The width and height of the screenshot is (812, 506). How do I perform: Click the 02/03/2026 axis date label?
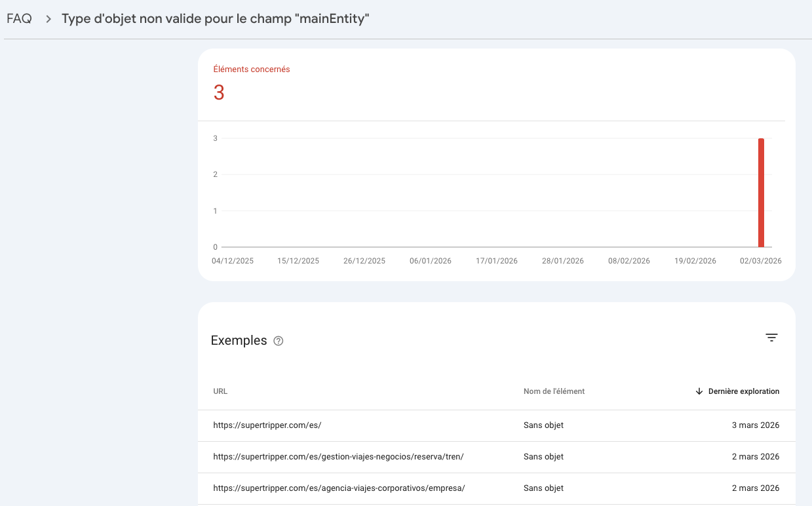[761, 261]
